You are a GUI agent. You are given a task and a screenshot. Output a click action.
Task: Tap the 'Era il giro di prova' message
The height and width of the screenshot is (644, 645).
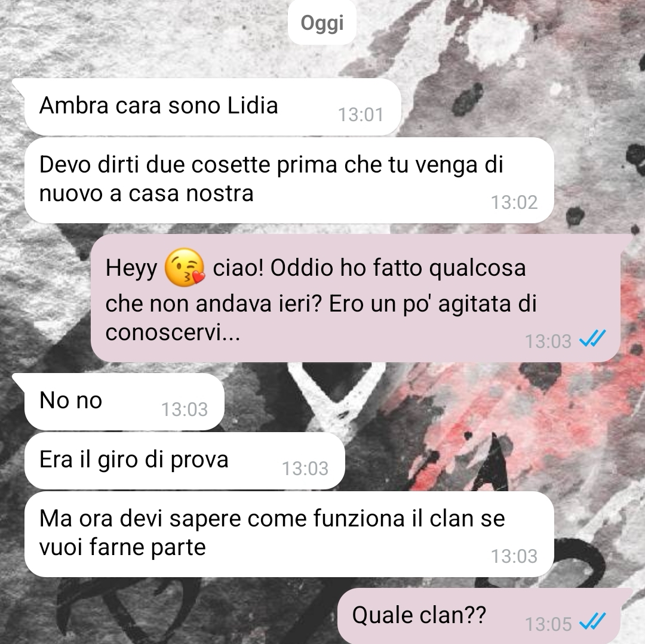(185, 461)
